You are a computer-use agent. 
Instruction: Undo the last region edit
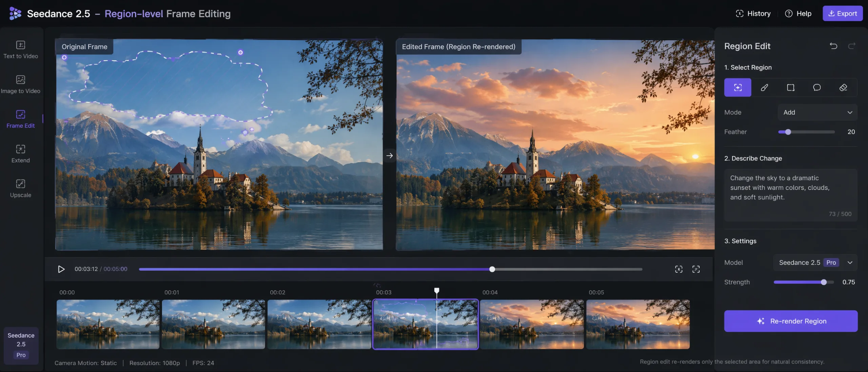833,46
